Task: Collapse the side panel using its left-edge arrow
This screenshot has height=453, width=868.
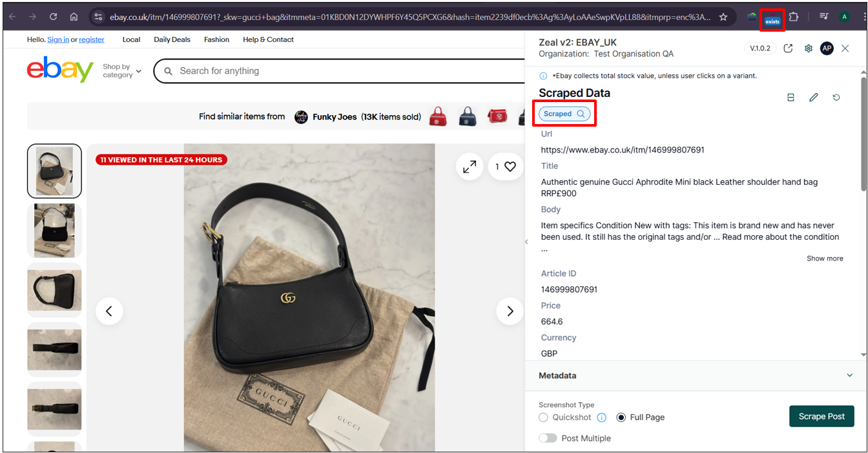Action: (x=526, y=242)
